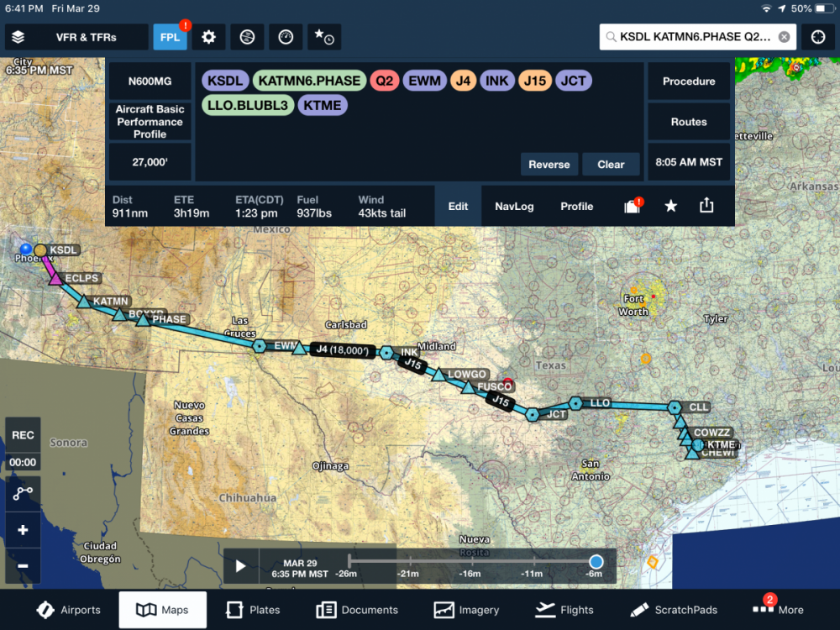The width and height of the screenshot is (840, 630).
Task: Clear the flight plan route
Action: click(x=611, y=165)
